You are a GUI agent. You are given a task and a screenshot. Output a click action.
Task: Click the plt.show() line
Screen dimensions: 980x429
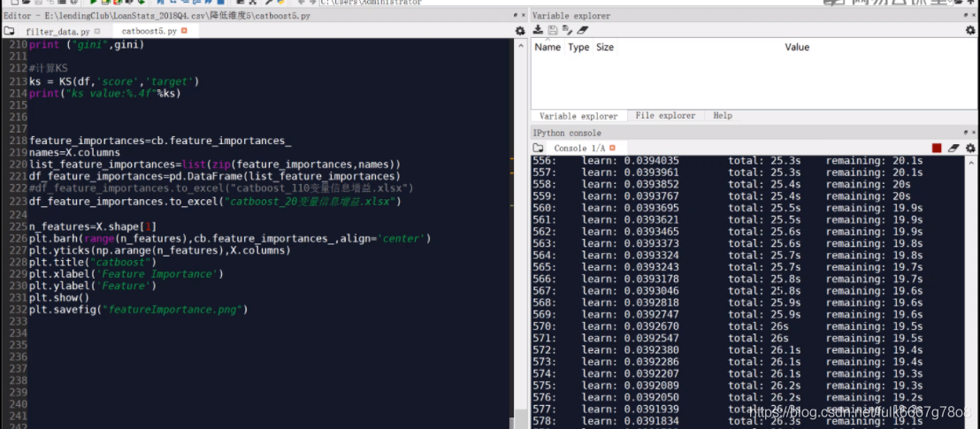(x=58, y=298)
